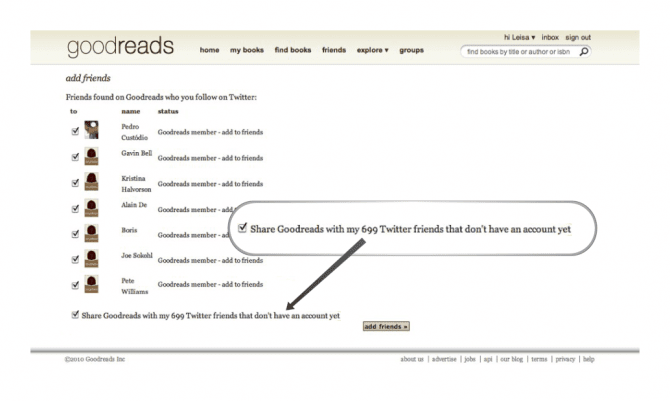Uncheck the Alain De checkbox
The width and height of the screenshot is (670, 401).
click(75, 209)
